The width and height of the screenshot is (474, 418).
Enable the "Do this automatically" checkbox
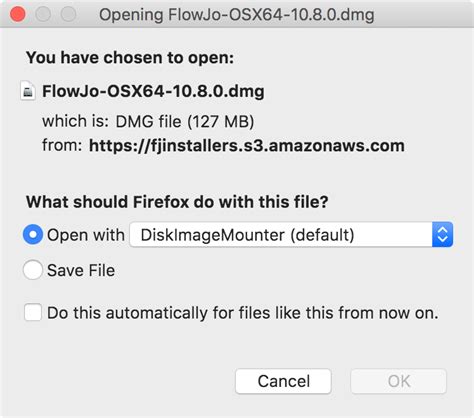coord(33,312)
